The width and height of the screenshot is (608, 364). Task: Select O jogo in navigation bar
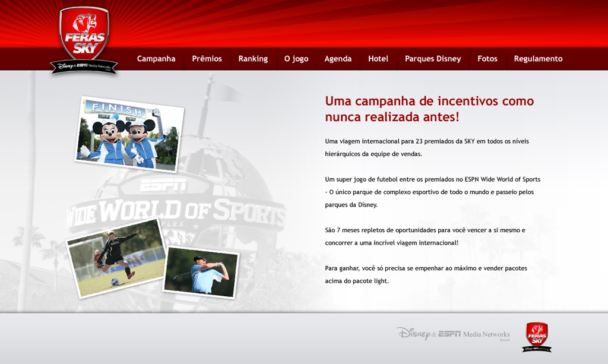coord(296,59)
